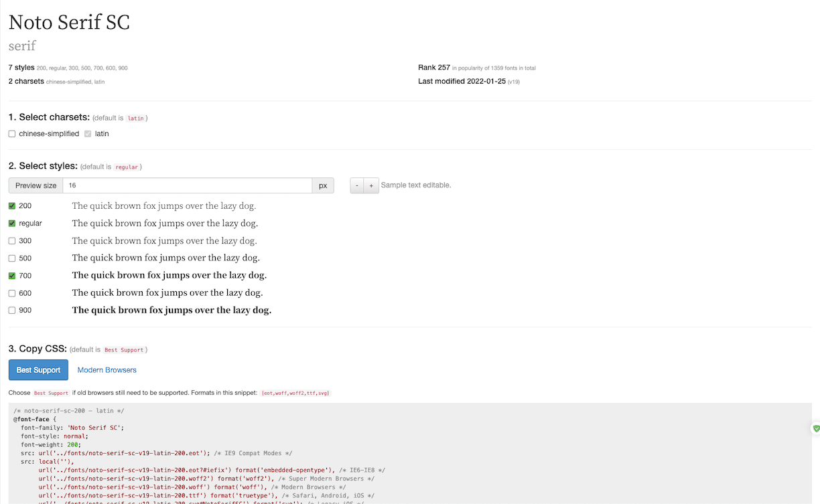Click the Noto Serif SC heading
Viewport: 820px width, 504px height.
click(x=69, y=22)
